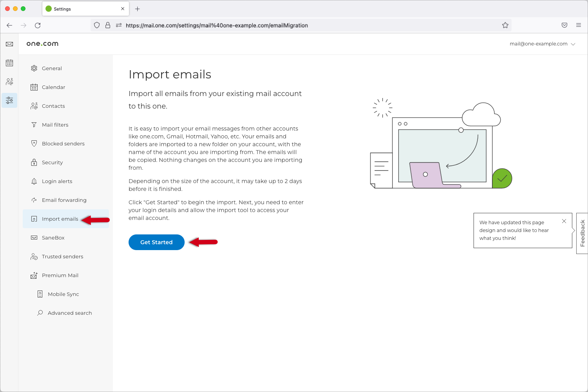Open Contacts via its icon in the rail
The height and width of the screenshot is (392, 588).
click(9, 82)
